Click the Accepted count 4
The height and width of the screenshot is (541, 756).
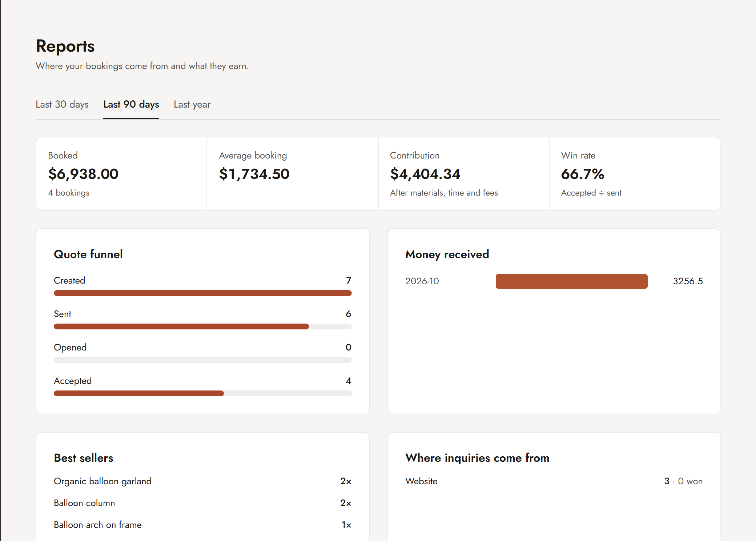click(349, 381)
